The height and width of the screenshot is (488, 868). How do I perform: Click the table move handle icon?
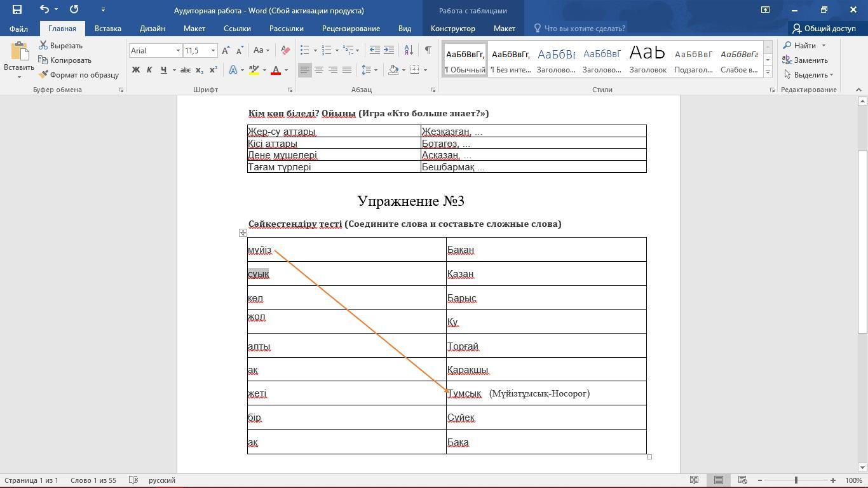(x=243, y=233)
